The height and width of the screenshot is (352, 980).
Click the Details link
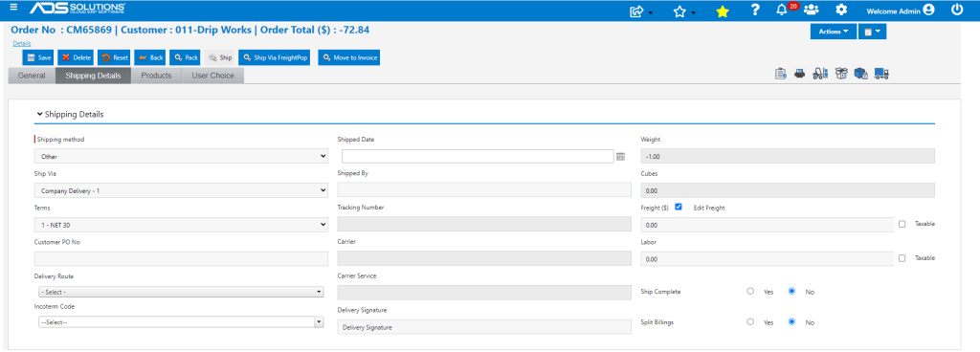22,43
